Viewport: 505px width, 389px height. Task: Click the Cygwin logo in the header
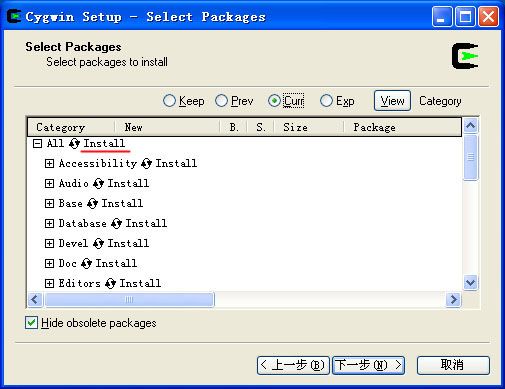click(x=465, y=56)
